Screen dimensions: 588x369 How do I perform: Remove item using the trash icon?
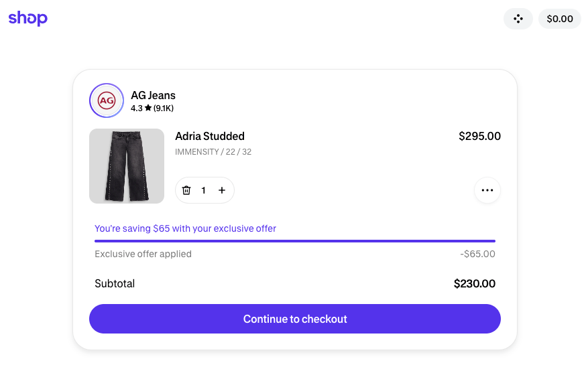(x=186, y=190)
